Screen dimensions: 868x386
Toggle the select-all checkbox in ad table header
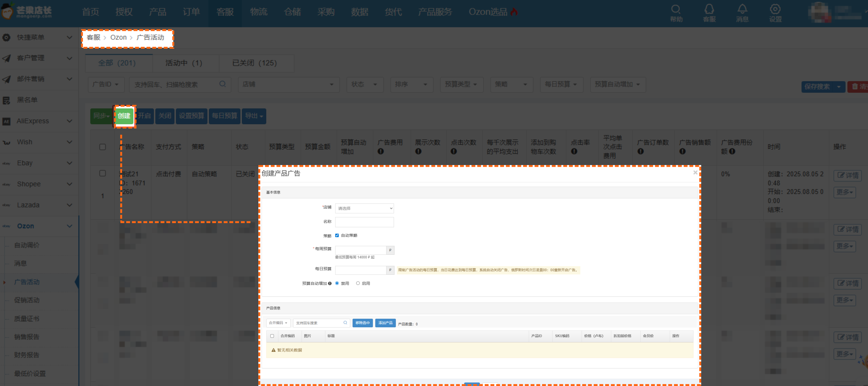103,147
